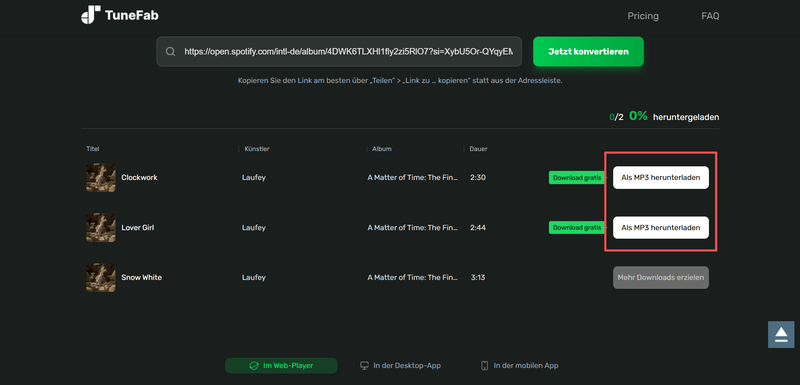The width and height of the screenshot is (800, 385).
Task: Click album name in Lover Girl row
Action: [413, 227]
